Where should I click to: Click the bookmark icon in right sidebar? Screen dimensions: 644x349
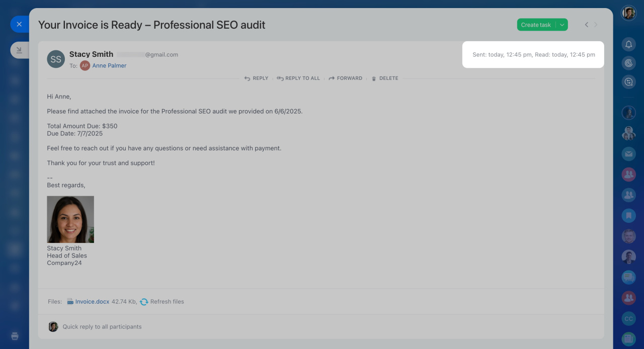pyautogui.click(x=628, y=216)
